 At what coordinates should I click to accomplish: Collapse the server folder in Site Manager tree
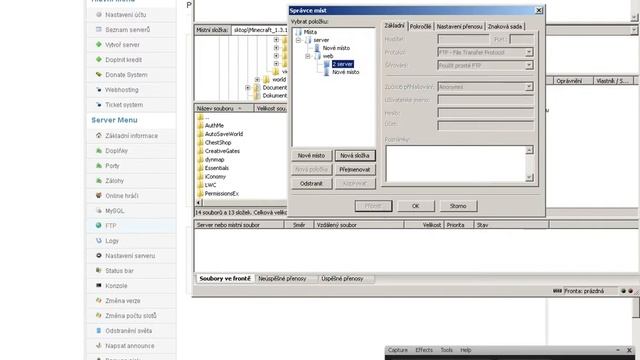(298, 40)
